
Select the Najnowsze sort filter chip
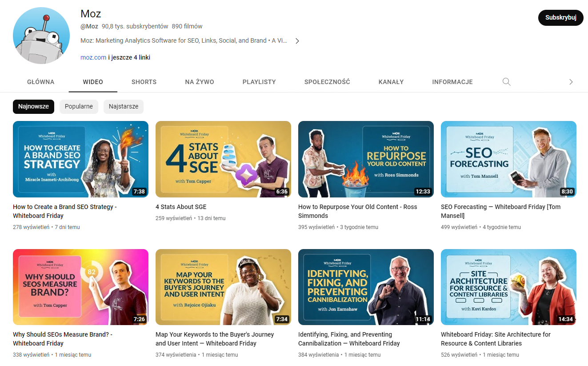(x=33, y=107)
